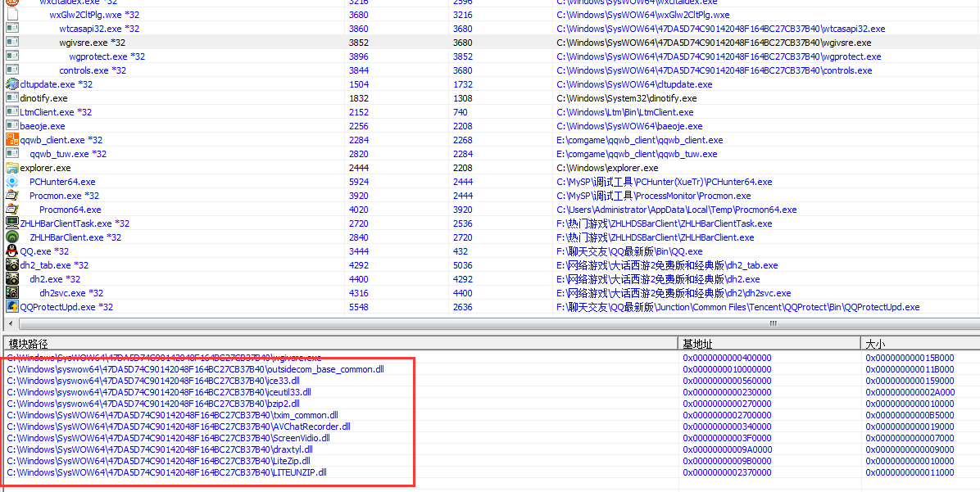The height and width of the screenshot is (492, 980).
Task: Select the qqwb_tuw.exe *32 process name
Action: 68,154
